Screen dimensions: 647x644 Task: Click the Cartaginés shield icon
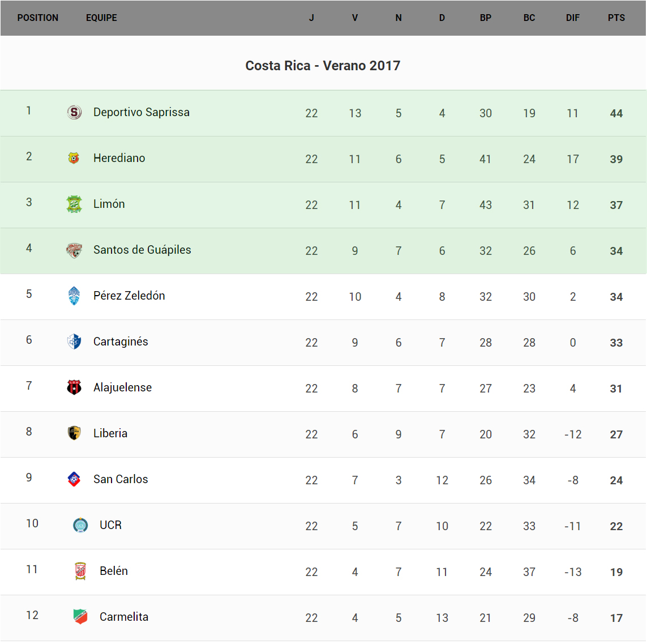pyautogui.click(x=74, y=342)
